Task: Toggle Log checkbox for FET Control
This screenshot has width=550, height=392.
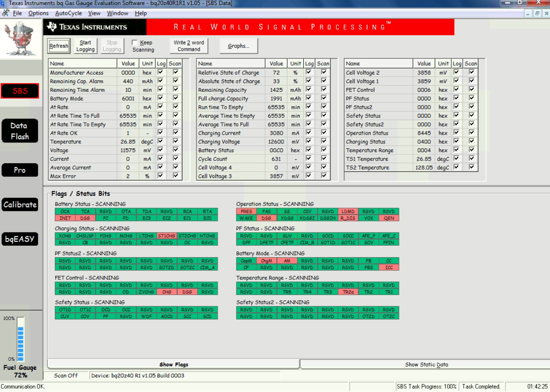Action: (x=457, y=90)
